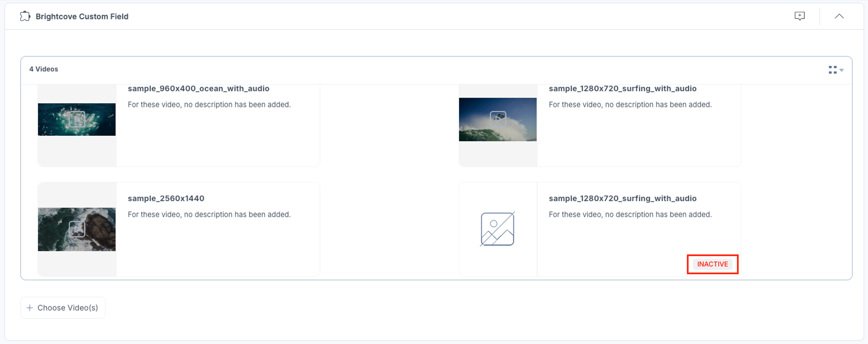Viewport: 868px width, 344px height.
Task: Click the Brightcove puzzle-piece extension icon
Action: click(x=25, y=16)
